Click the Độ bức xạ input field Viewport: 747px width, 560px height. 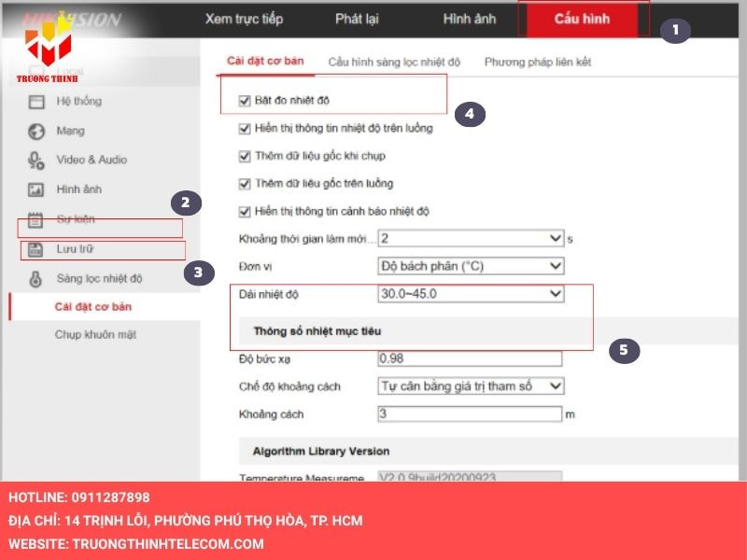pos(469,358)
